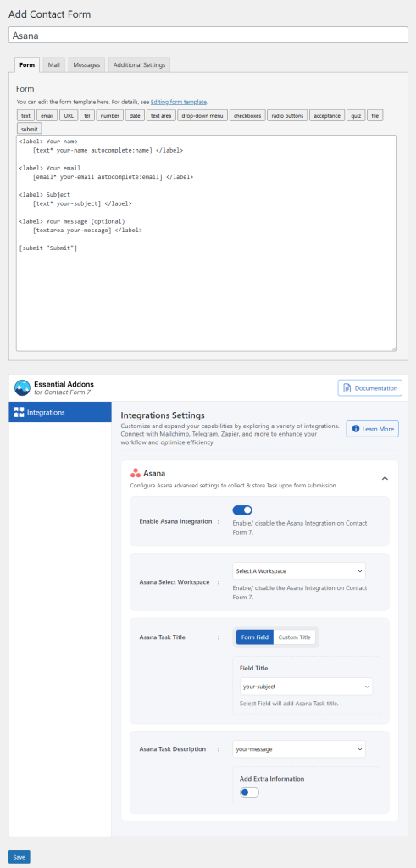Viewport: 416px width, 868px height.
Task: Disable the Enable Asana Integration toggle
Action: (x=242, y=509)
